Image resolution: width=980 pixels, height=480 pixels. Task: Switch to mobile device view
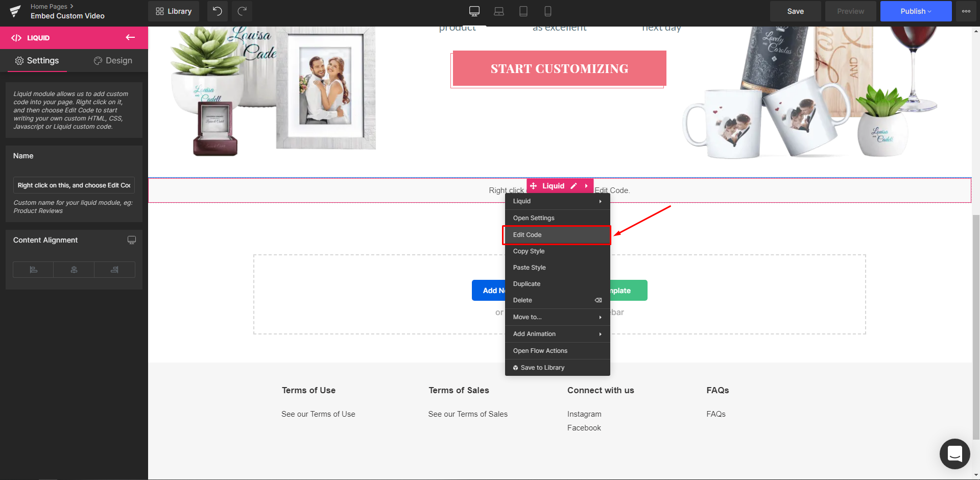coord(548,11)
